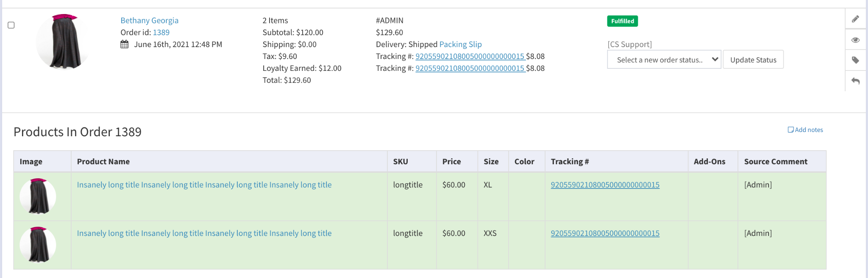Tick the order 1389 selection checkbox
The image size is (868, 278).
pos(11,25)
